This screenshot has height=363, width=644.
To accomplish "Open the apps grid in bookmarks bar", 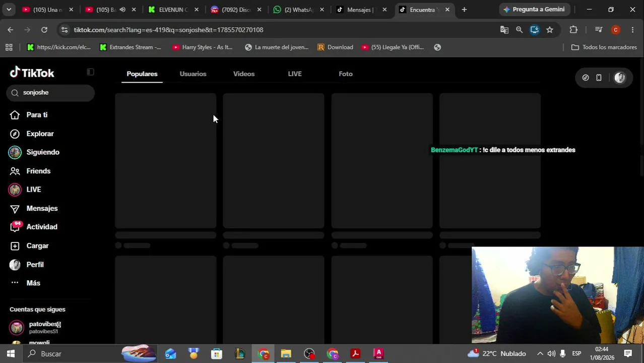I will (x=9, y=47).
